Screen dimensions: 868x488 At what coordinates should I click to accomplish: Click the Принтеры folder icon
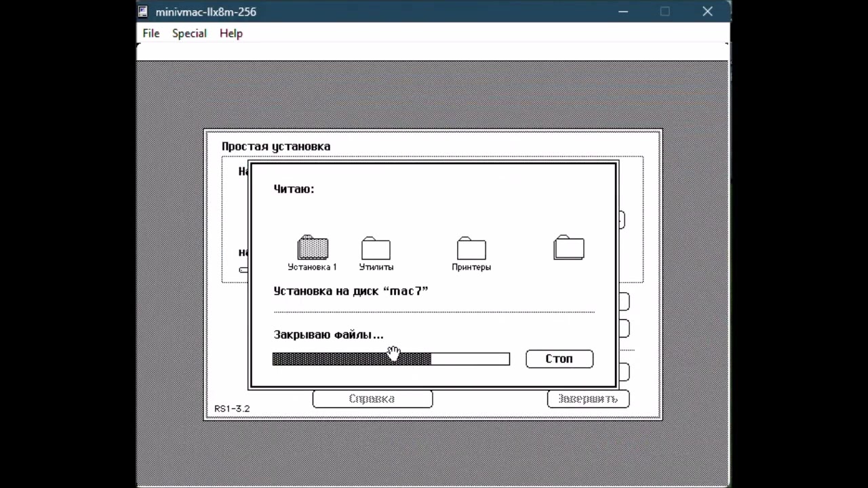pos(471,248)
